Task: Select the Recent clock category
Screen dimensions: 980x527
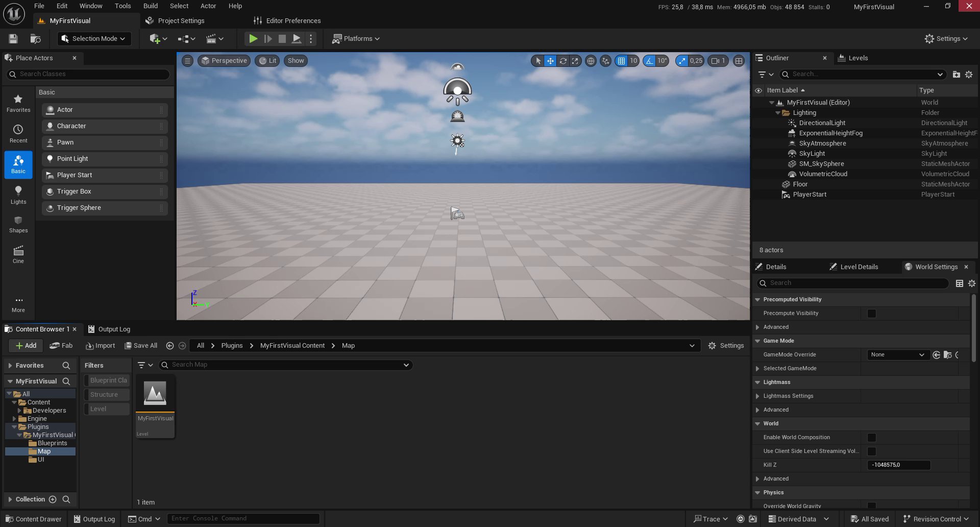Action: [x=18, y=134]
